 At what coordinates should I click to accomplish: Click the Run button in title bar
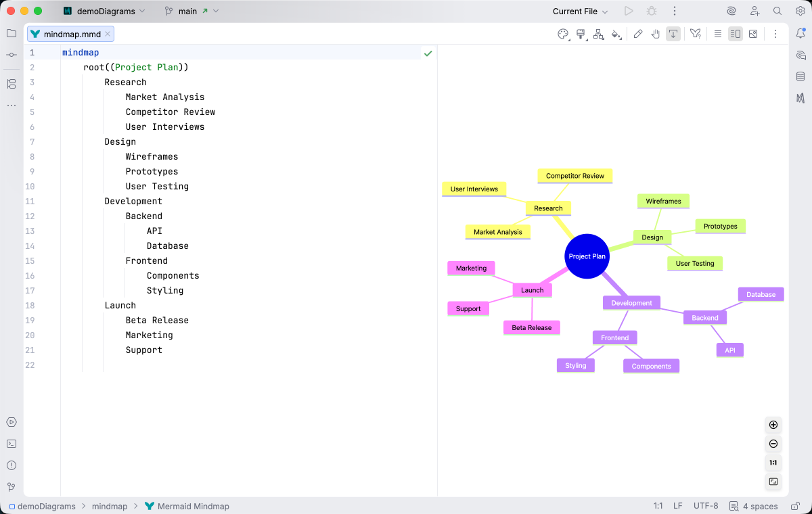point(629,11)
